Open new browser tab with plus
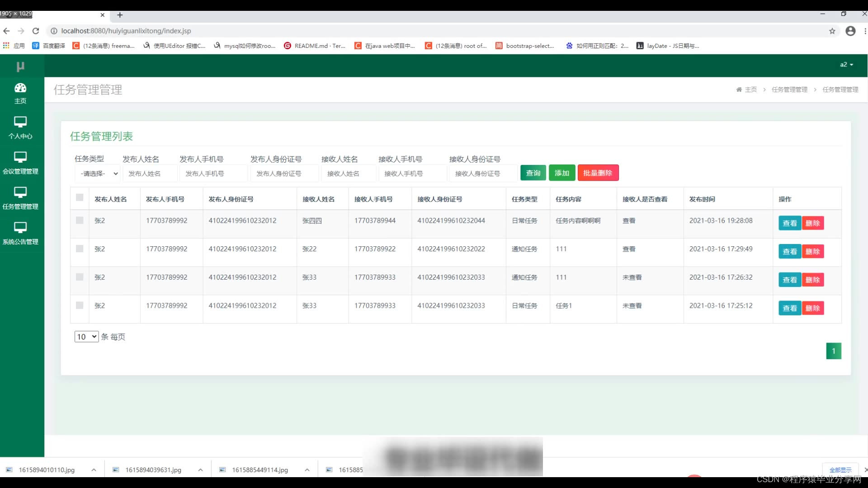This screenshot has width=868, height=488. click(x=120, y=15)
